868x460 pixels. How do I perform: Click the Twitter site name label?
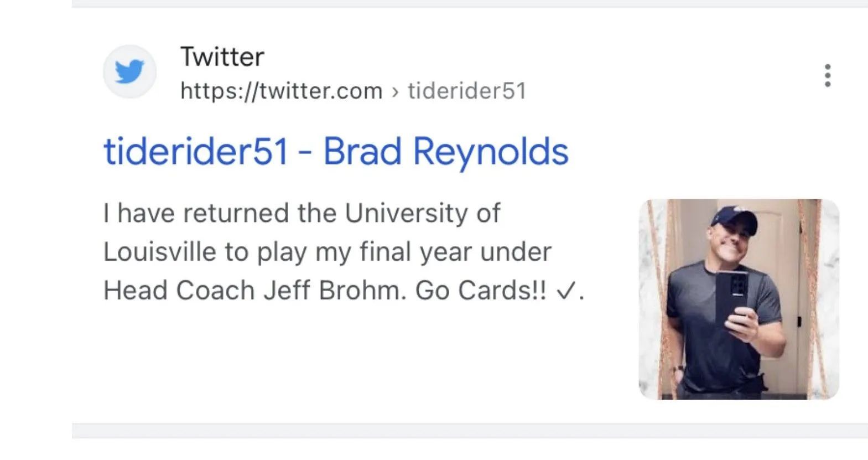click(222, 56)
